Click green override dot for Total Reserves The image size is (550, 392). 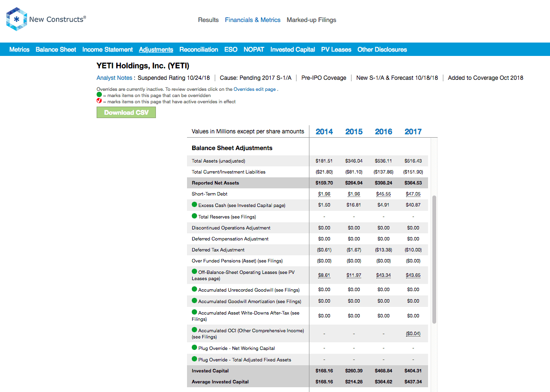pos(194,217)
